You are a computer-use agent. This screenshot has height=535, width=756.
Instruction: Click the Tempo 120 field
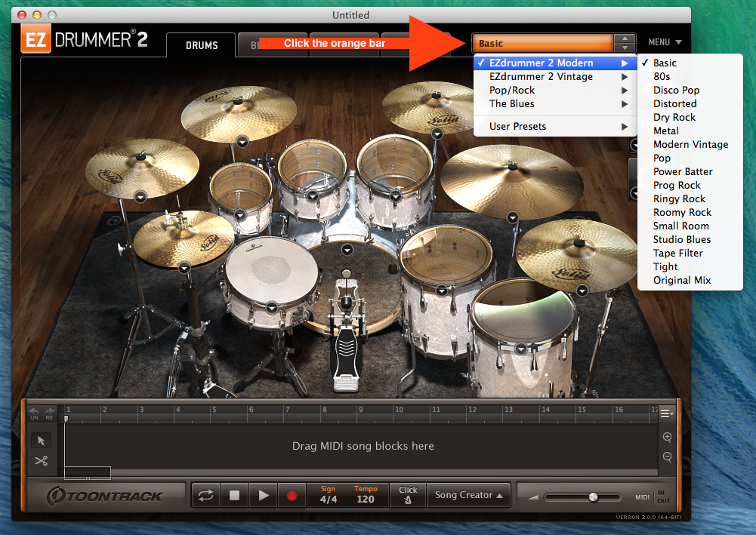(x=366, y=495)
